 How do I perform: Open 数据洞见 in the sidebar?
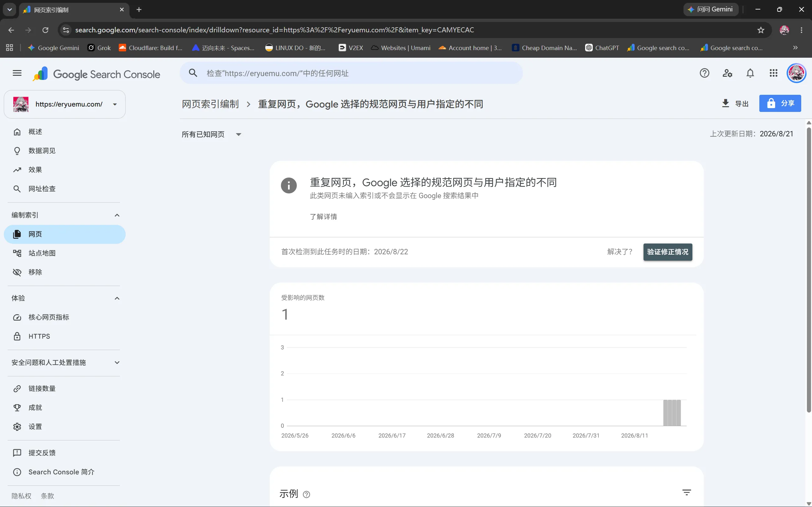point(65,151)
